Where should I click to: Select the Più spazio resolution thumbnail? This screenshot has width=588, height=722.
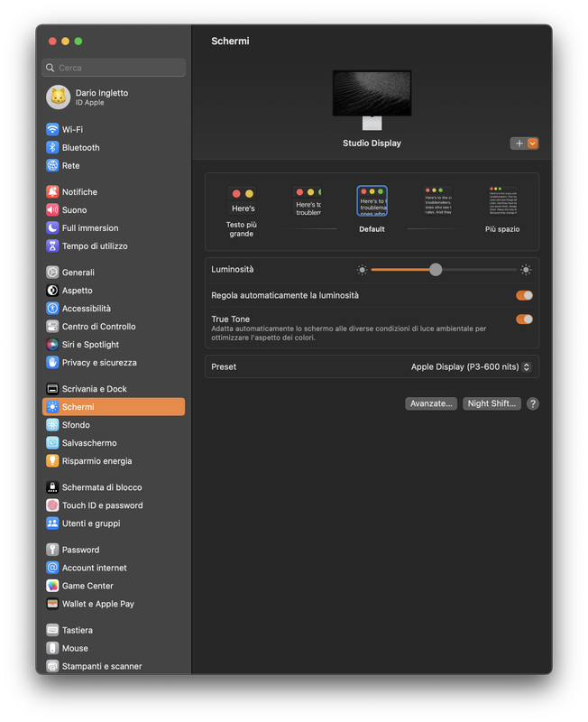(x=503, y=200)
